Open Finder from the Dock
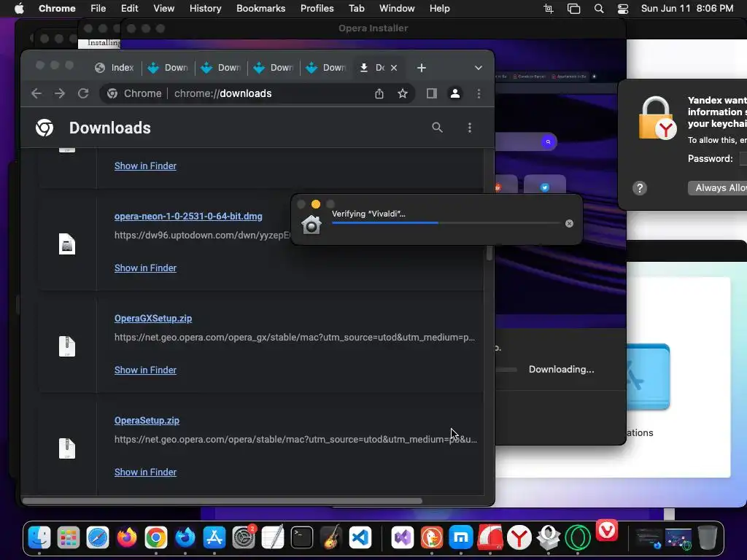Image resolution: width=747 pixels, height=560 pixels. tap(39, 537)
